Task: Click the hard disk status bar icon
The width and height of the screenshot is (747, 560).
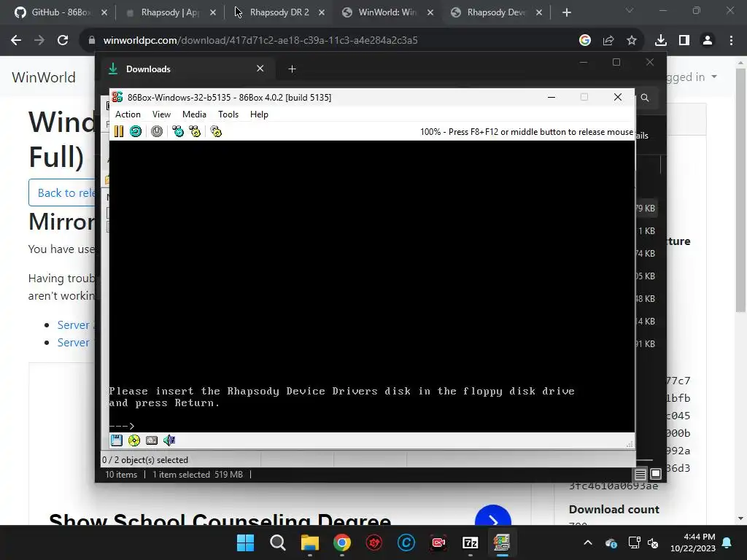Action: (x=152, y=440)
